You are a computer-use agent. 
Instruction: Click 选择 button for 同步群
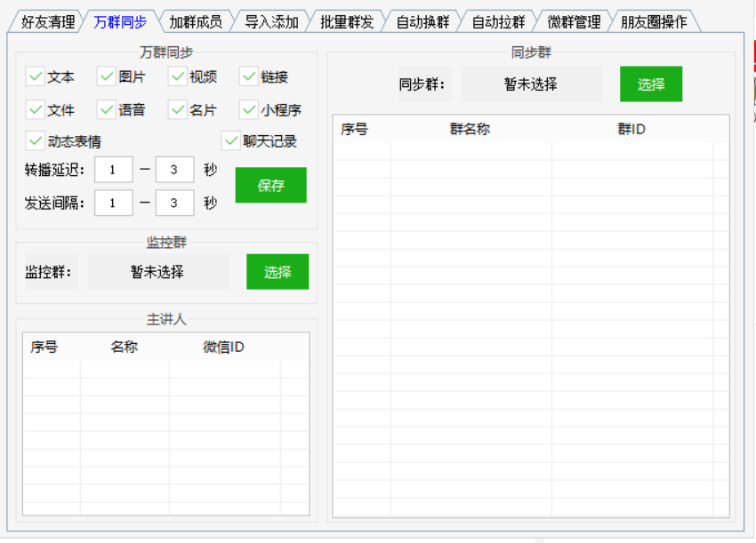(651, 84)
